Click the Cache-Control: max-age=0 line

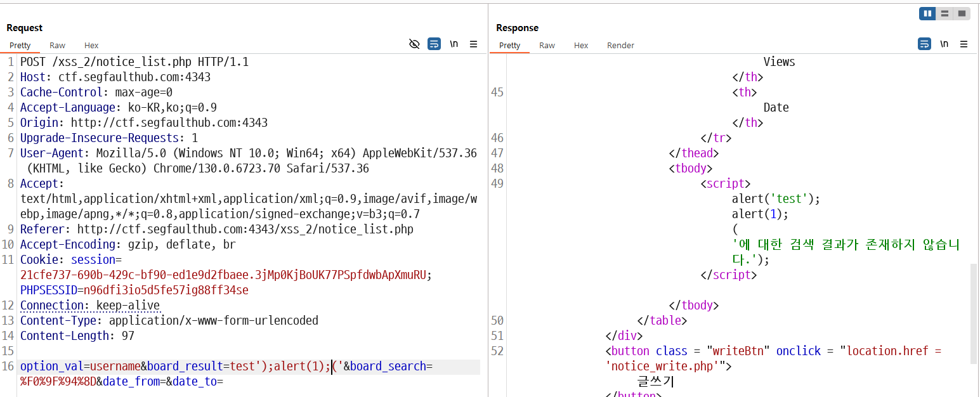(x=96, y=93)
